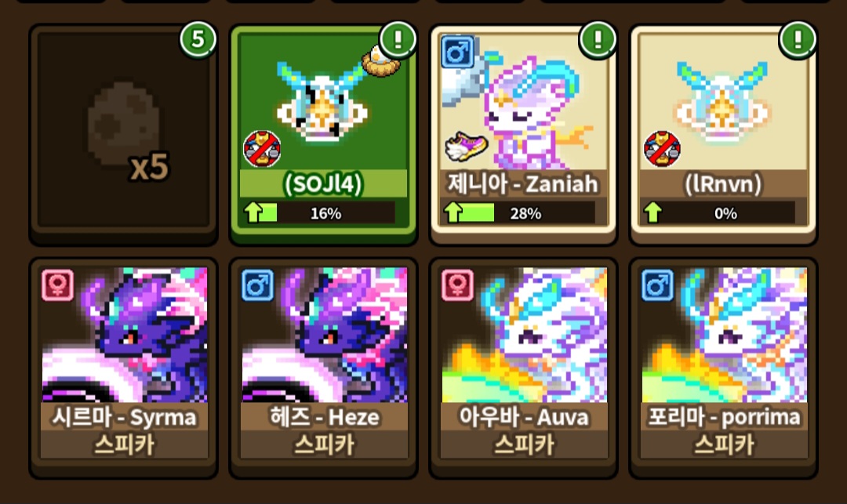Click the female gender icon on Auva
This screenshot has width=847, height=504.
coord(457,285)
